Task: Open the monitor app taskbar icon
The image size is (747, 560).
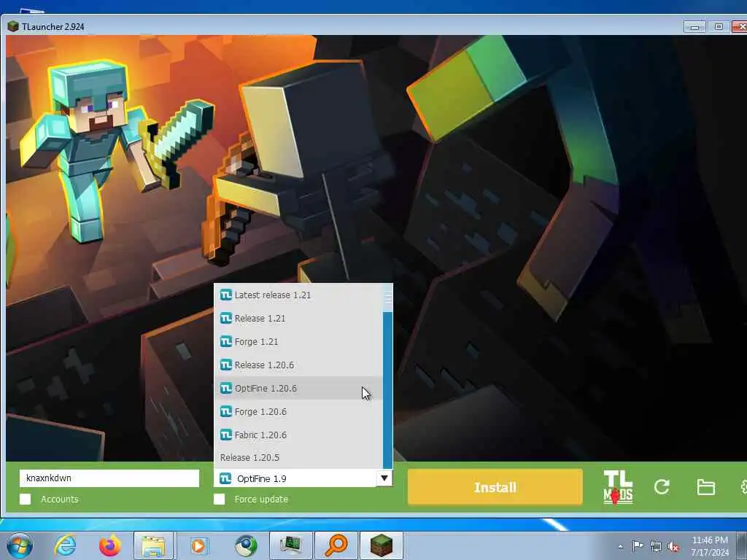Action: [290, 545]
